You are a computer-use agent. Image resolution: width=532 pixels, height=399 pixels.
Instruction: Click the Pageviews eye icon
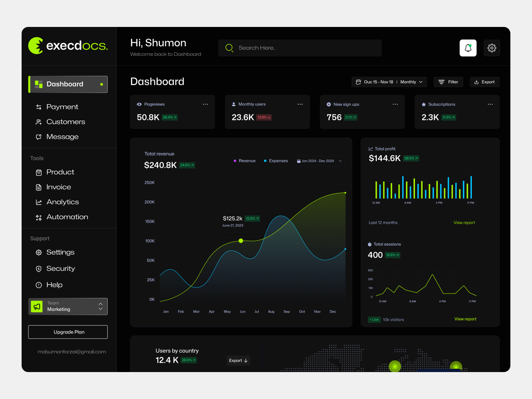139,104
